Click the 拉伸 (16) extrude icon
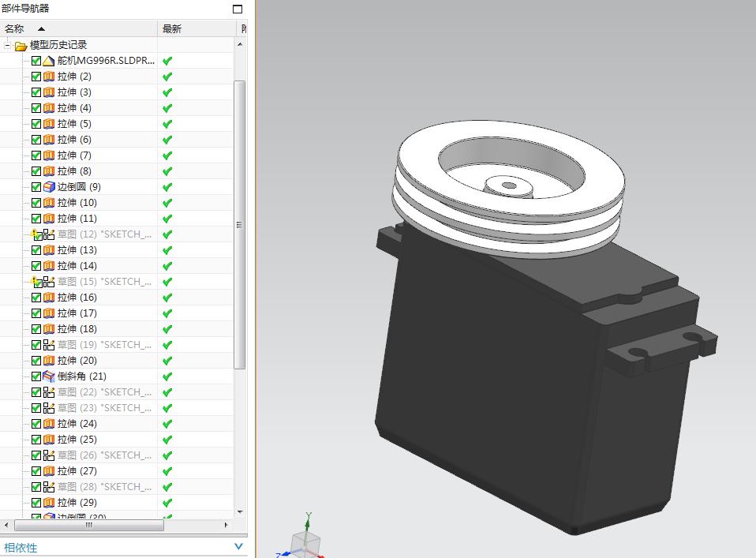 click(x=49, y=297)
